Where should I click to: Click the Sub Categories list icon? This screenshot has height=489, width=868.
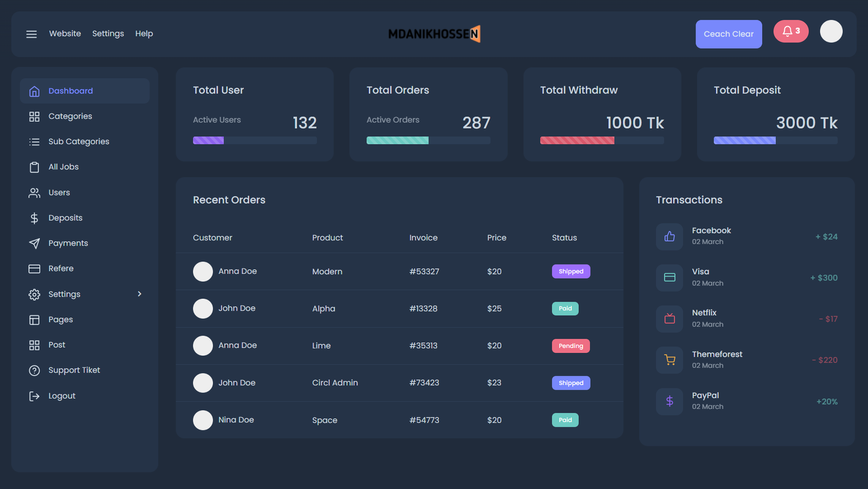click(34, 142)
